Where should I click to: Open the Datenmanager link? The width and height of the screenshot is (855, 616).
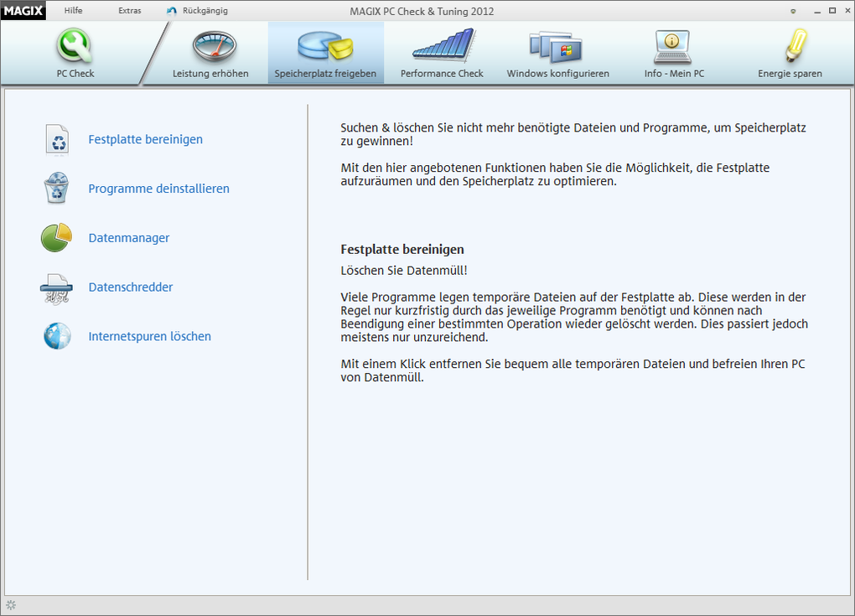click(129, 238)
